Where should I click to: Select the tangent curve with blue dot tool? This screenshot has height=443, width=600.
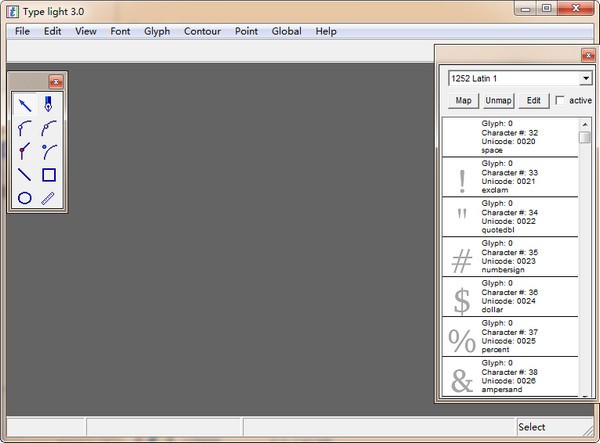tap(49, 151)
